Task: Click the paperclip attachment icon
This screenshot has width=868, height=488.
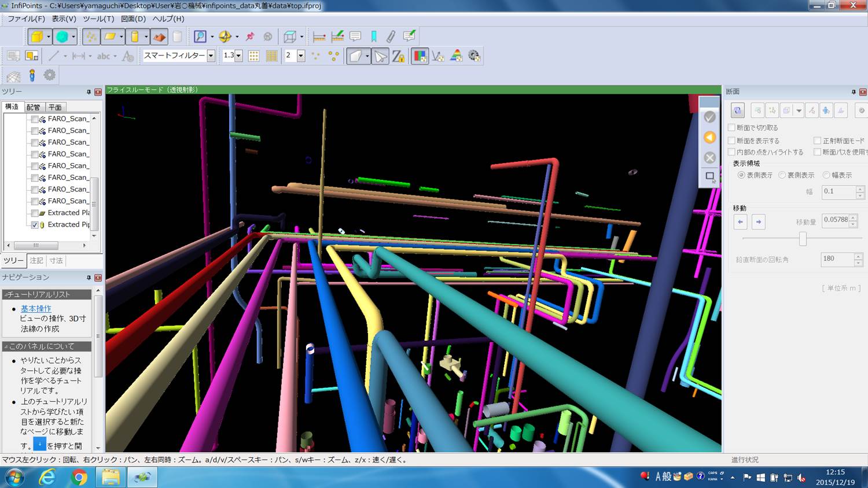Action: click(391, 37)
